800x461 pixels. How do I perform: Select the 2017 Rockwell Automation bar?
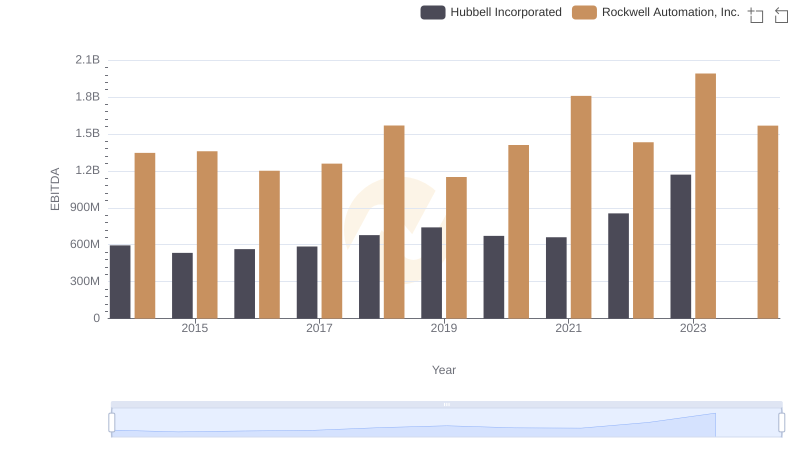pos(332,241)
